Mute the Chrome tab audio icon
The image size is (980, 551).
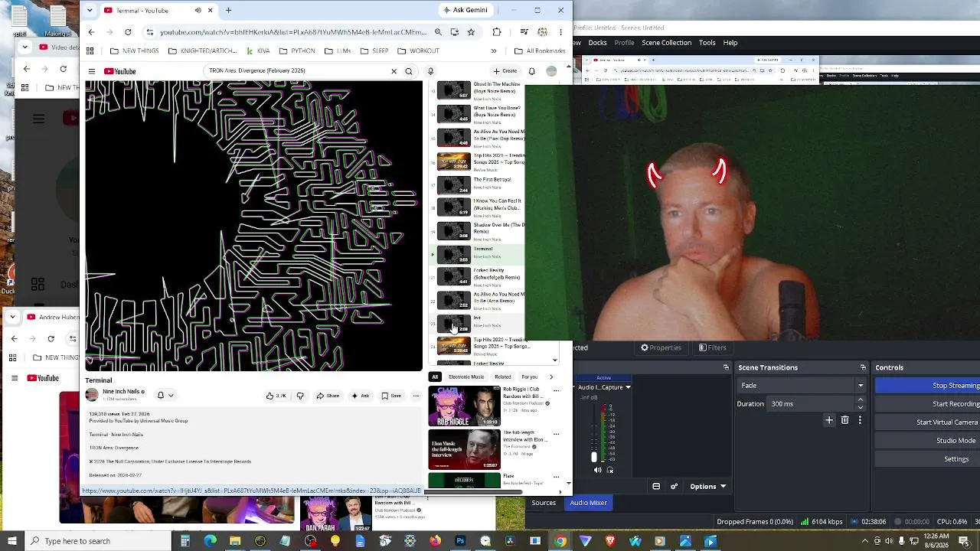click(198, 10)
